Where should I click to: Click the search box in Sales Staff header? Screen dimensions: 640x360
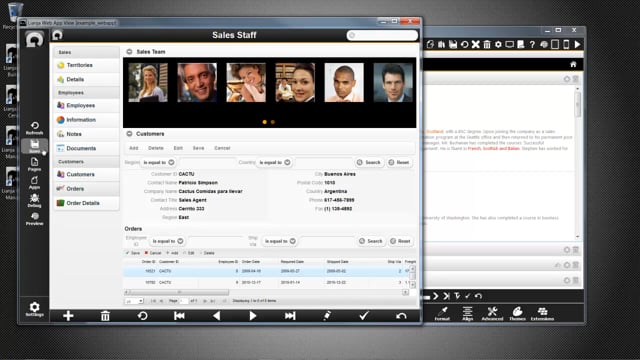tap(382, 36)
